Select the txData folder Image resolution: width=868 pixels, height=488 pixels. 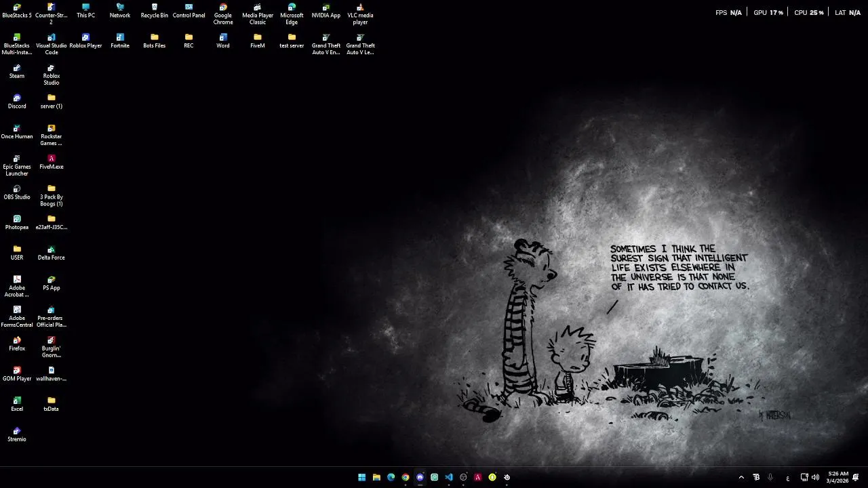pyautogui.click(x=51, y=405)
